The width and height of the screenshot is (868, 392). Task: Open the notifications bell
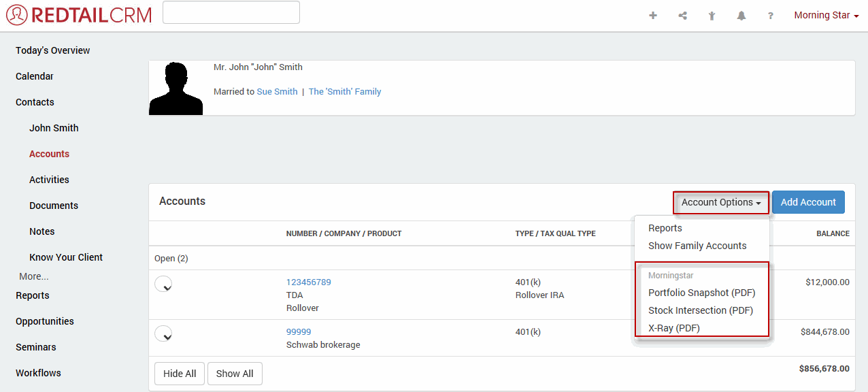[x=741, y=16]
